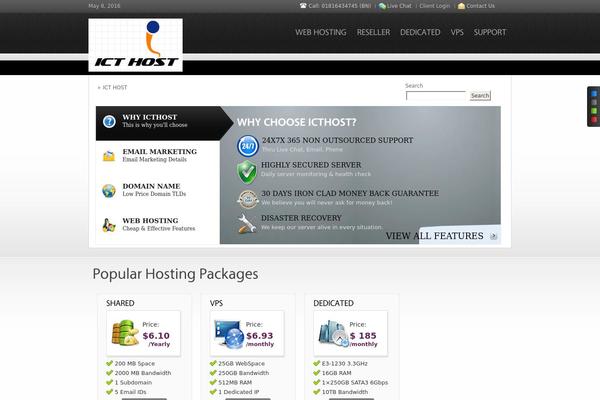
Task: Click the Shared hosting server icon
Action: pos(125,333)
